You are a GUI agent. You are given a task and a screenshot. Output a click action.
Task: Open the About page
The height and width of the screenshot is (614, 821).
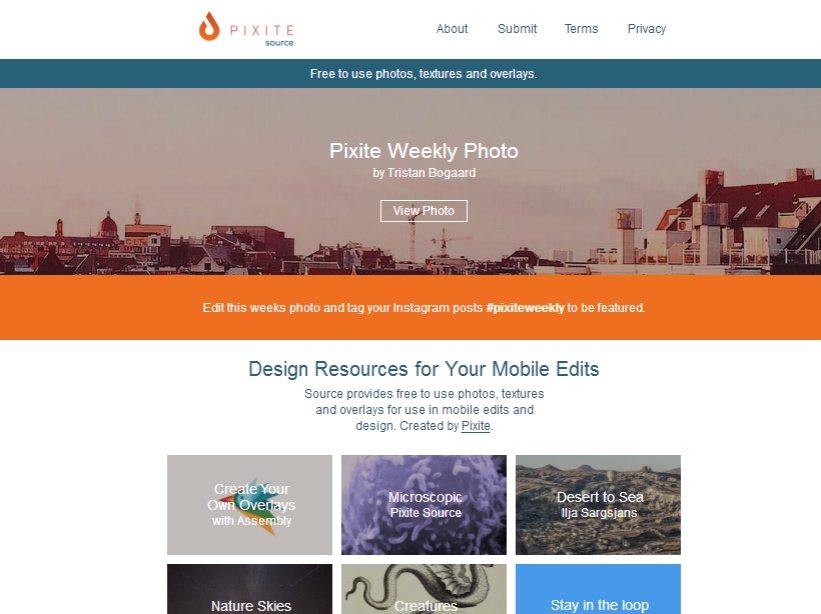[452, 29]
